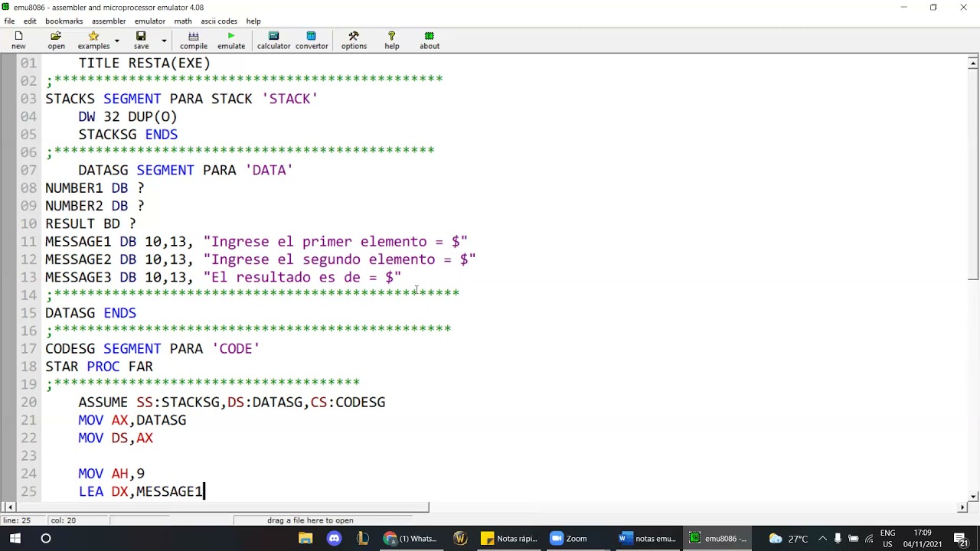980x551 pixels.
Task: Click "Ingrese el segundo elemento" string
Action: pyautogui.click(x=339, y=259)
